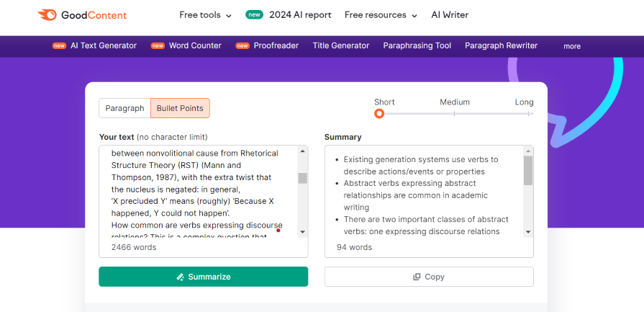Copy the summary with Copy button
644x312 pixels.
coord(429,277)
